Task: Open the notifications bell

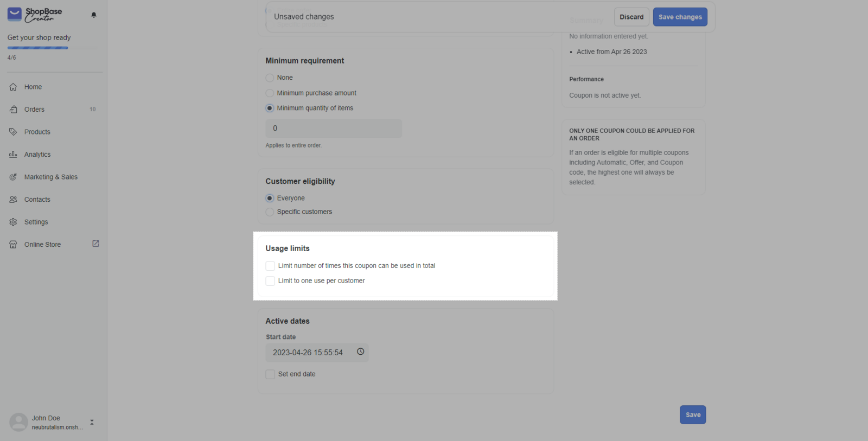Action: point(94,15)
